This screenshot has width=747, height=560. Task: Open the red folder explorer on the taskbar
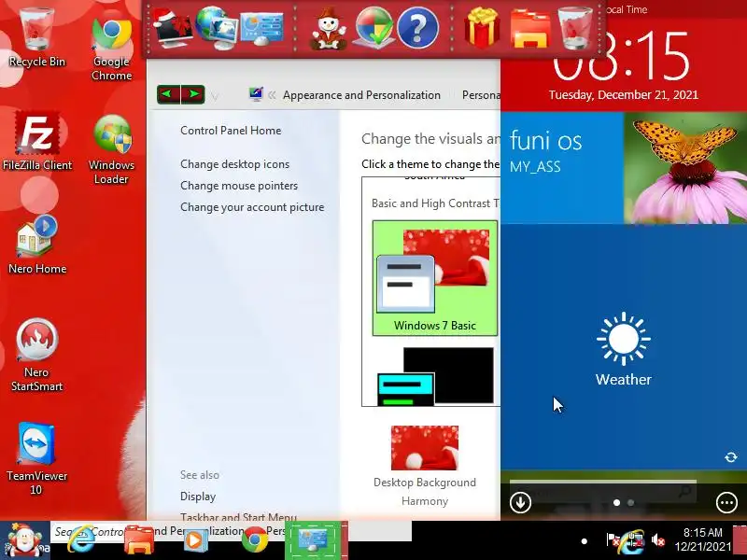tap(138, 540)
